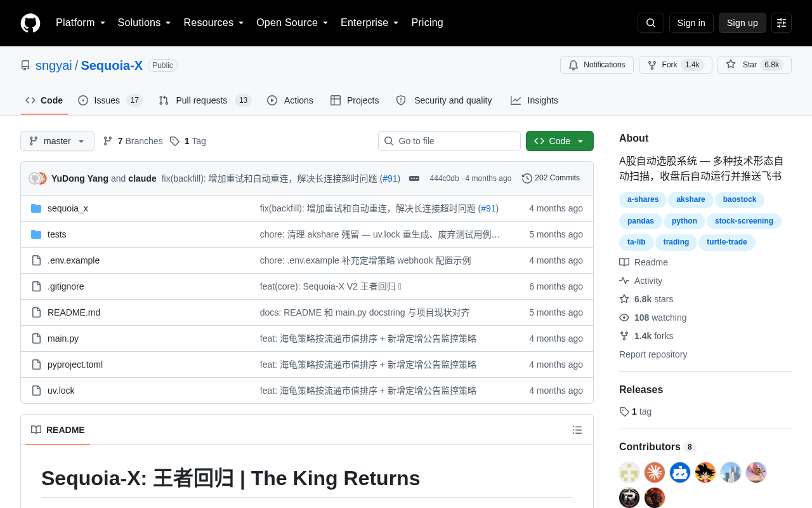Viewport: 812px width, 508px height.
Task: Open first contributor avatar in Contributors
Action: pyautogui.click(x=629, y=472)
